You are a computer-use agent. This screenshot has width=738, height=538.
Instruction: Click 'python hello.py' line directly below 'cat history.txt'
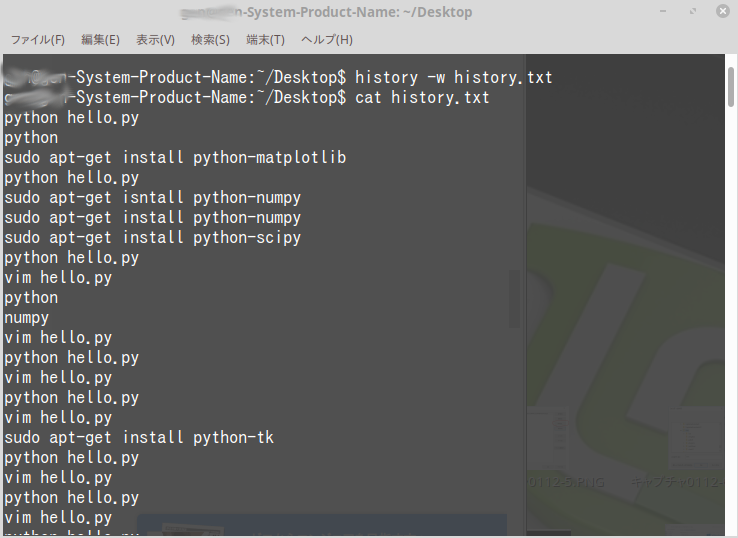click(x=72, y=118)
